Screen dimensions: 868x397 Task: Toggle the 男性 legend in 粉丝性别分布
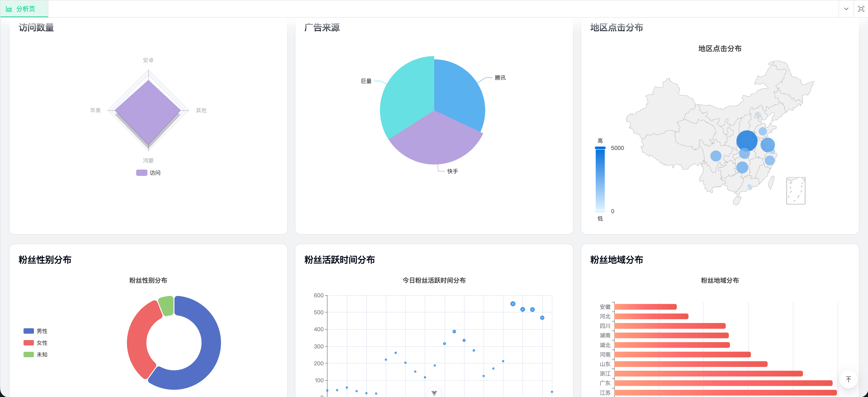(x=35, y=331)
